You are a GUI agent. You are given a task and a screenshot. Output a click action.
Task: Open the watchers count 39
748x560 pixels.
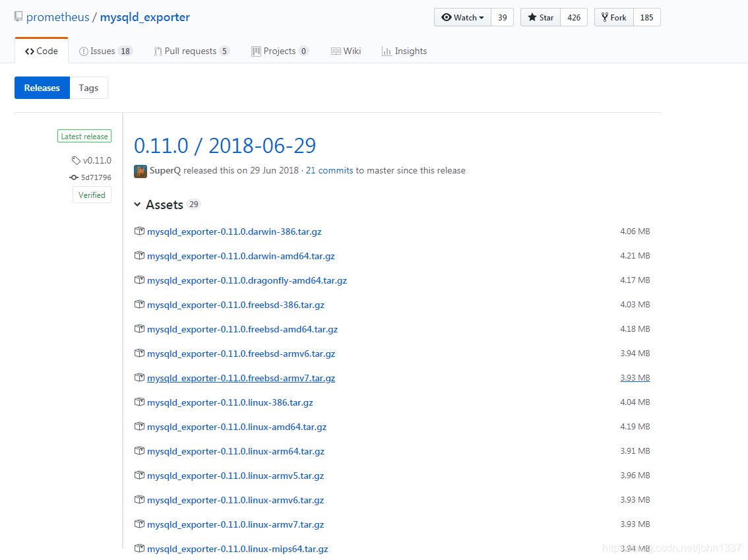pos(503,17)
